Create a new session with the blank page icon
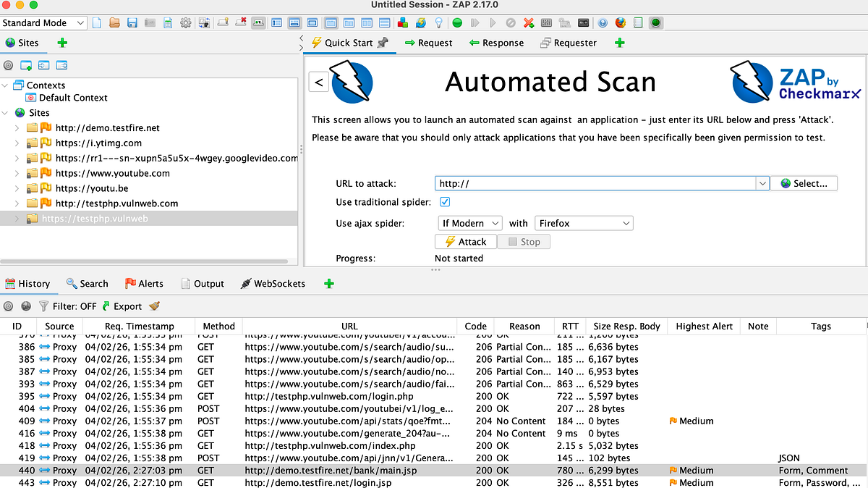Screen dimensions: 868x488 pos(96,23)
